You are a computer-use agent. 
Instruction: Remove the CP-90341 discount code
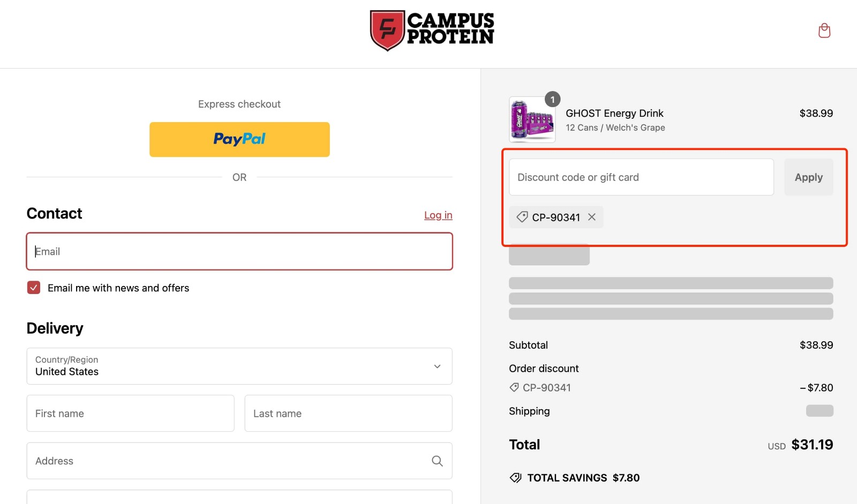tap(592, 217)
